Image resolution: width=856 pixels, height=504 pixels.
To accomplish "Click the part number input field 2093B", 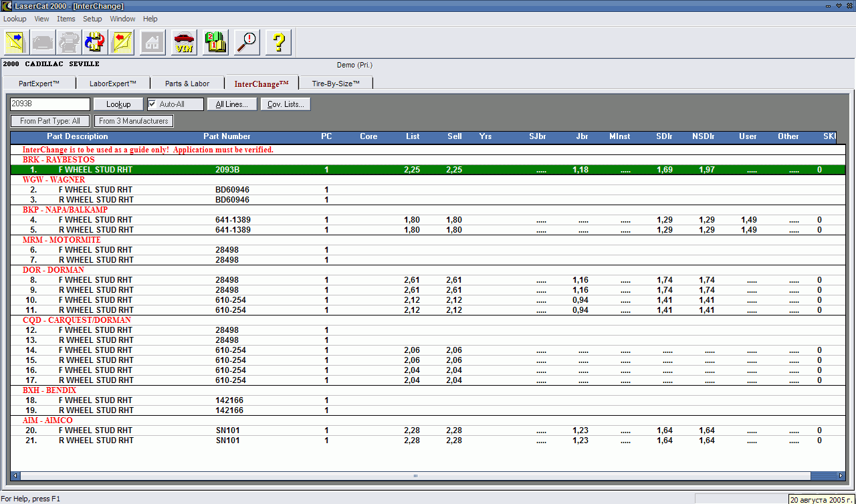I will click(50, 104).
